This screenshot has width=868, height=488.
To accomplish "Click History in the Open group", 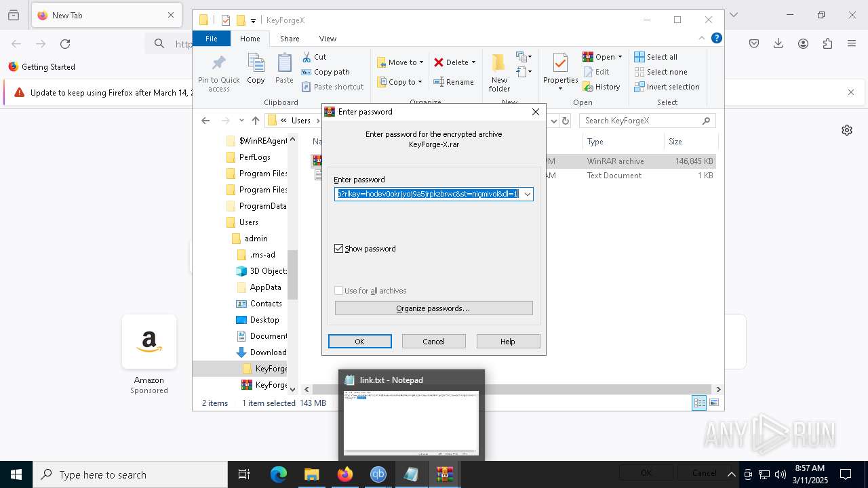I will click(x=601, y=87).
